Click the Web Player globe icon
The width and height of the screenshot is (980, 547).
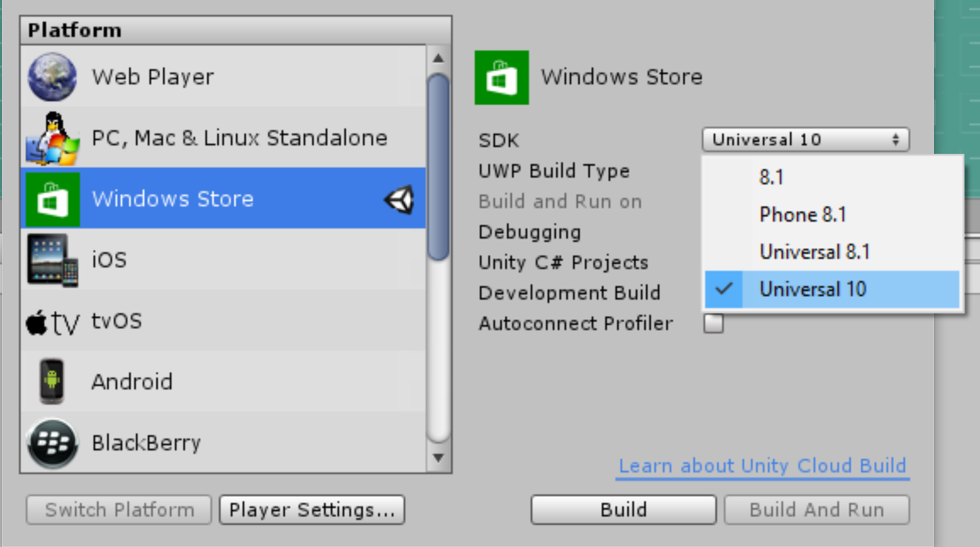(x=52, y=77)
